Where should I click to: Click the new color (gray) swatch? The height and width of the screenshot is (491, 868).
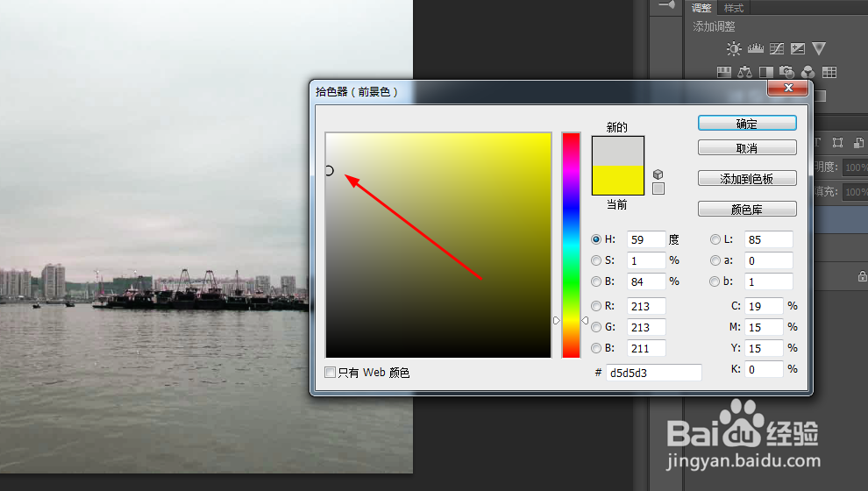click(x=618, y=151)
